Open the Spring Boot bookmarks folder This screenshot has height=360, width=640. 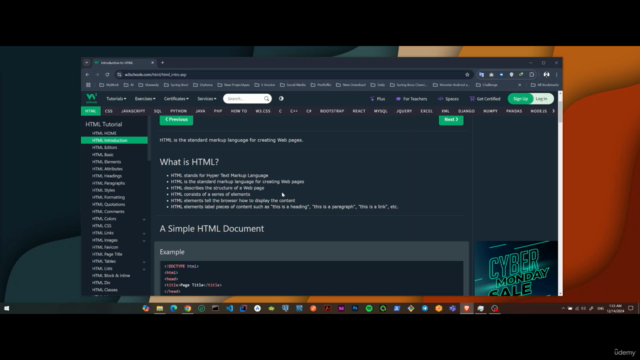[176, 85]
